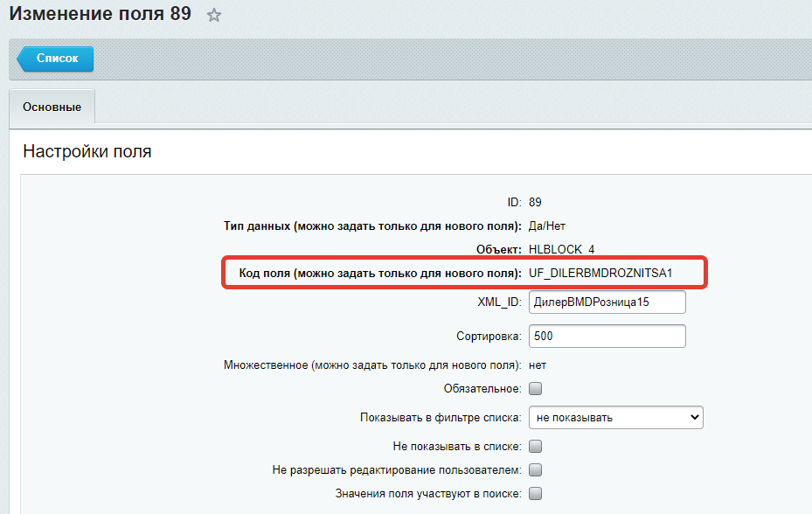Click the Настройки поля section heading

click(87, 151)
